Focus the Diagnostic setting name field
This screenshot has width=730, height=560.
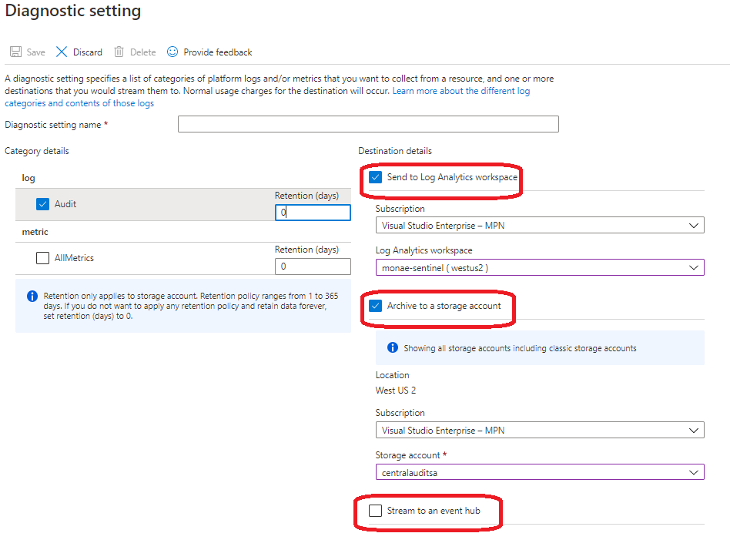pyautogui.click(x=368, y=125)
